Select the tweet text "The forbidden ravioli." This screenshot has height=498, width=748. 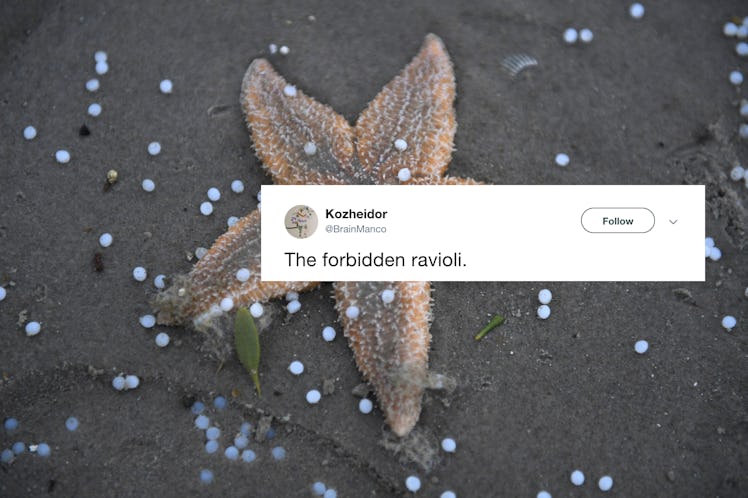[375, 260]
